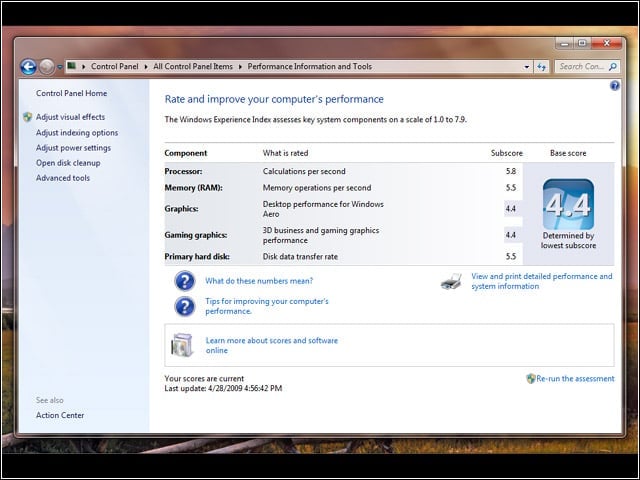Open Tips for improving your computer's performance
Viewport: 640px width, 480px height.
(x=267, y=306)
